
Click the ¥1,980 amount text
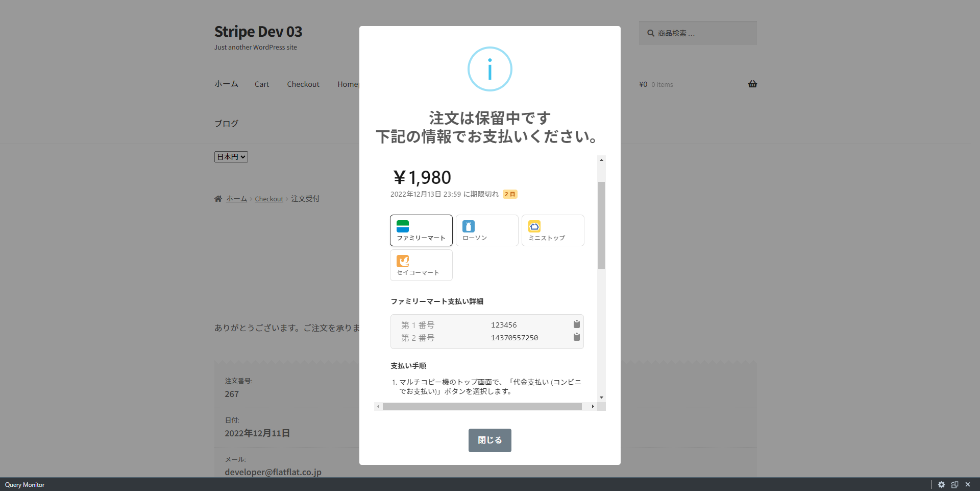click(x=422, y=178)
